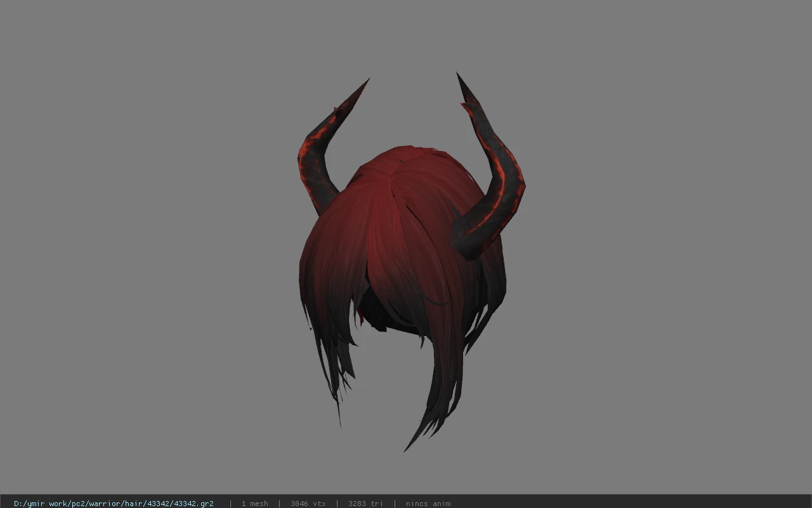Click the '1 mesh' status entry
Screen dimensions: 812x508
(254, 504)
